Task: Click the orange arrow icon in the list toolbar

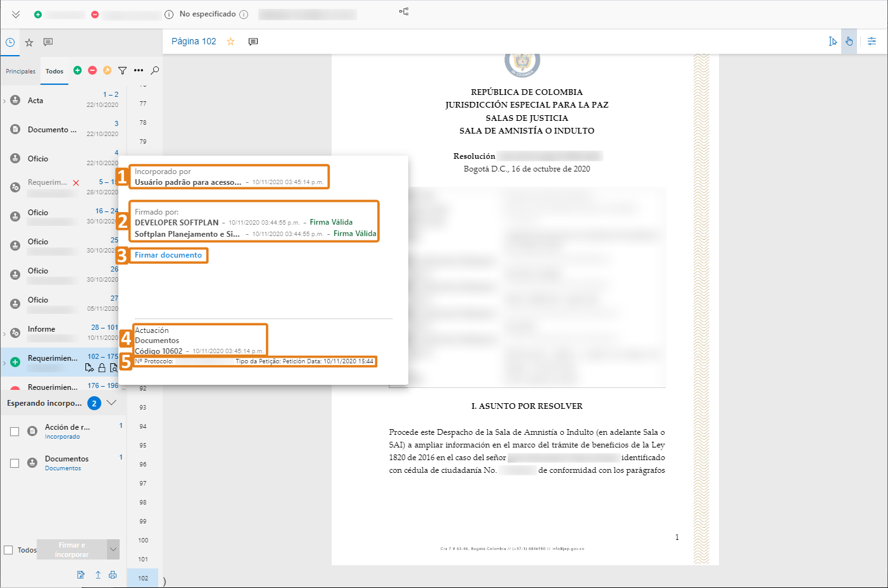Action: (107, 70)
